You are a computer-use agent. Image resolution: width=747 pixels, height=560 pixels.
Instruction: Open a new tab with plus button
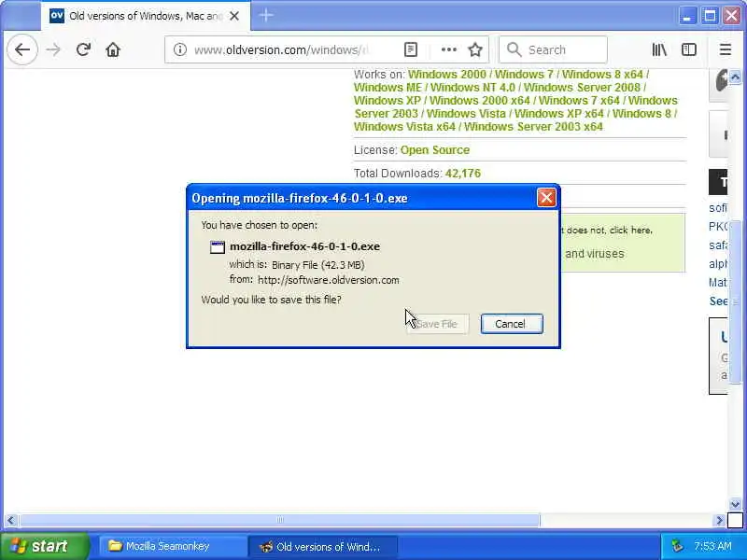tap(266, 16)
